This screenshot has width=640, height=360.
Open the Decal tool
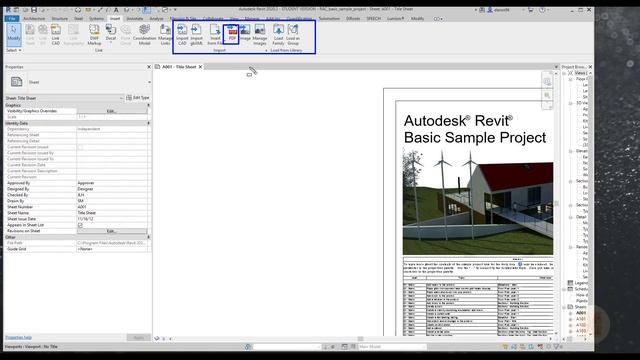[111, 34]
